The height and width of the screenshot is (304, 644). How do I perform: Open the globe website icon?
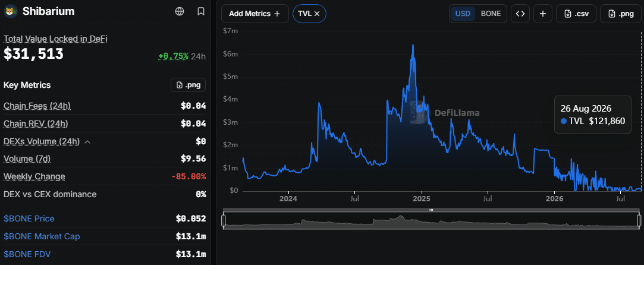(x=180, y=11)
